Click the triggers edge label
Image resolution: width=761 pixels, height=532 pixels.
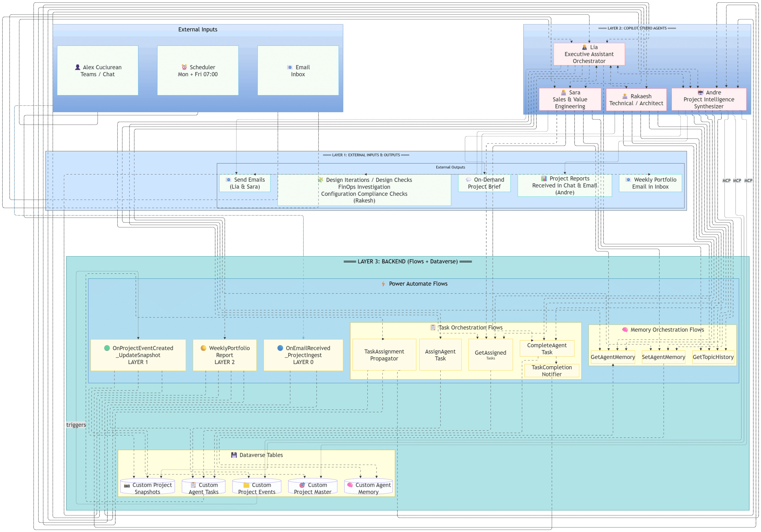[76, 425]
